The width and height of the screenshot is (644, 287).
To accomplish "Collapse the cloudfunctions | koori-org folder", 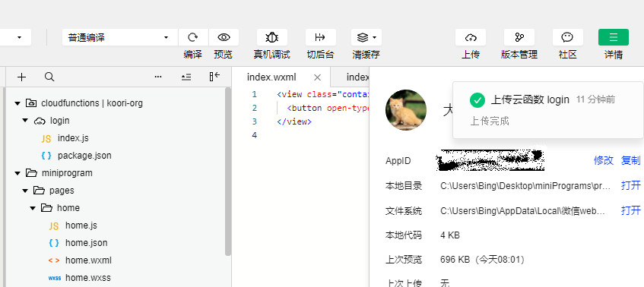I will point(17,103).
